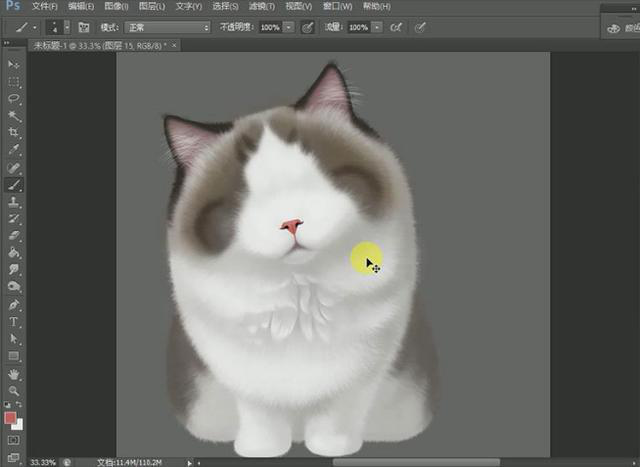Close the 未标题-1 document tab
The image size is (640, 467).
(x=176, y=45)
